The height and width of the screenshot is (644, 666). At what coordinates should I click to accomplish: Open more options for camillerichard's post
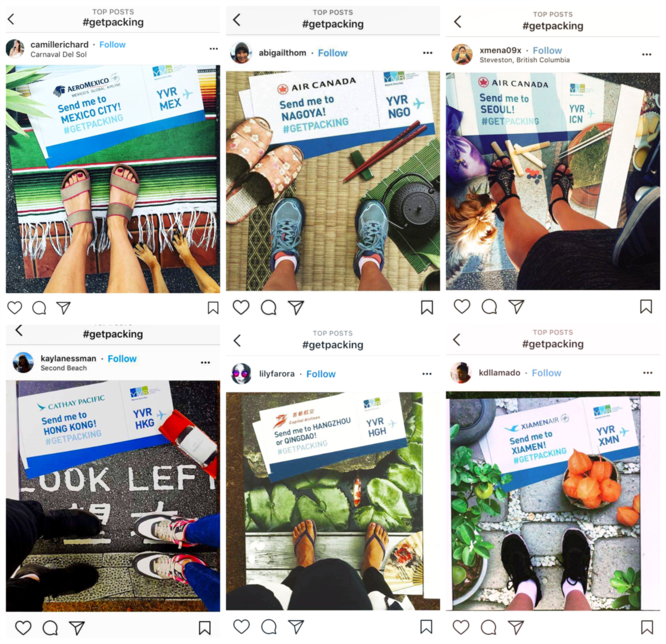tap(214, 49)
